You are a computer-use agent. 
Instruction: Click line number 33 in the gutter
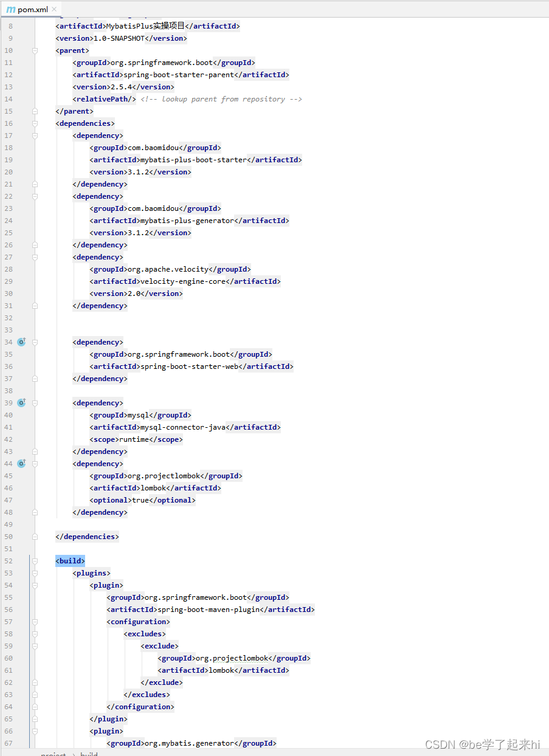pos(9,330)
